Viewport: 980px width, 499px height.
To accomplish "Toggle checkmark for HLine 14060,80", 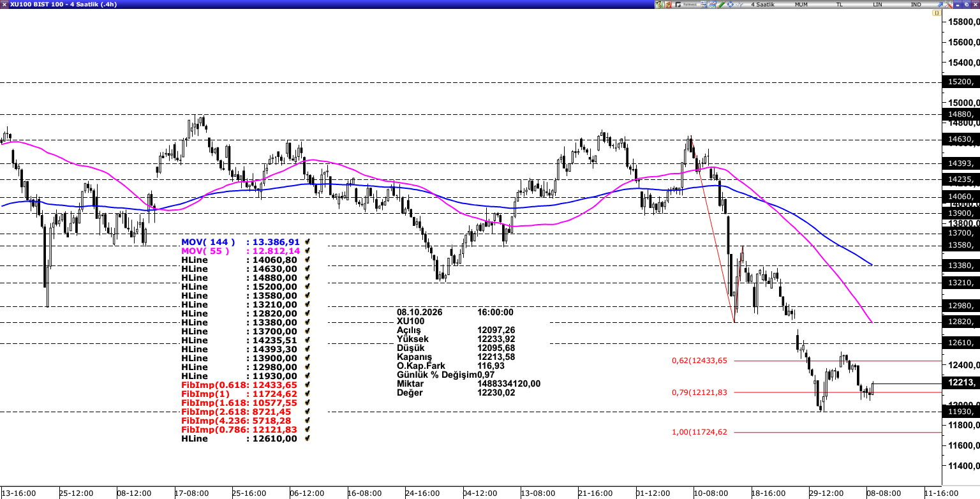I will coord(308,260).
